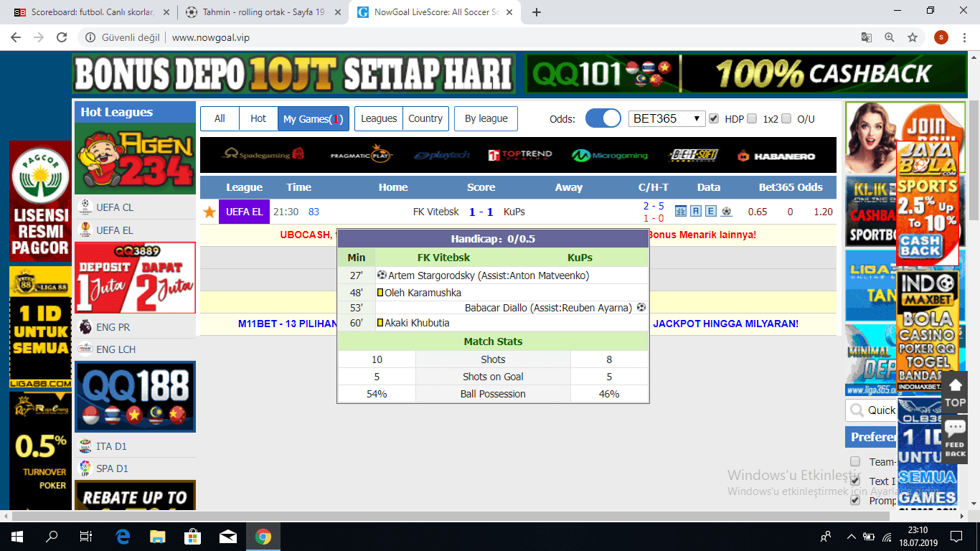Click the gold favorite star beside UEFA EL
980x551 pixels.
point(209,212)
